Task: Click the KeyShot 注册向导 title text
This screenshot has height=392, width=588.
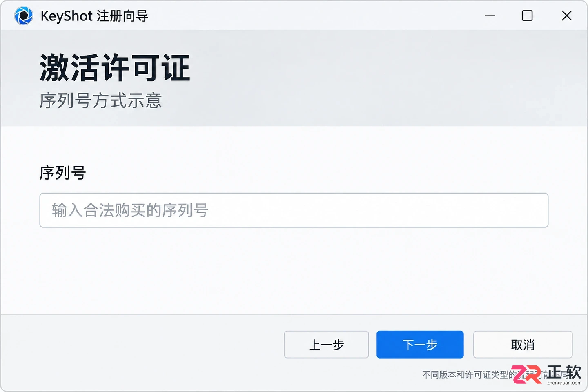Action: point(94,16)
